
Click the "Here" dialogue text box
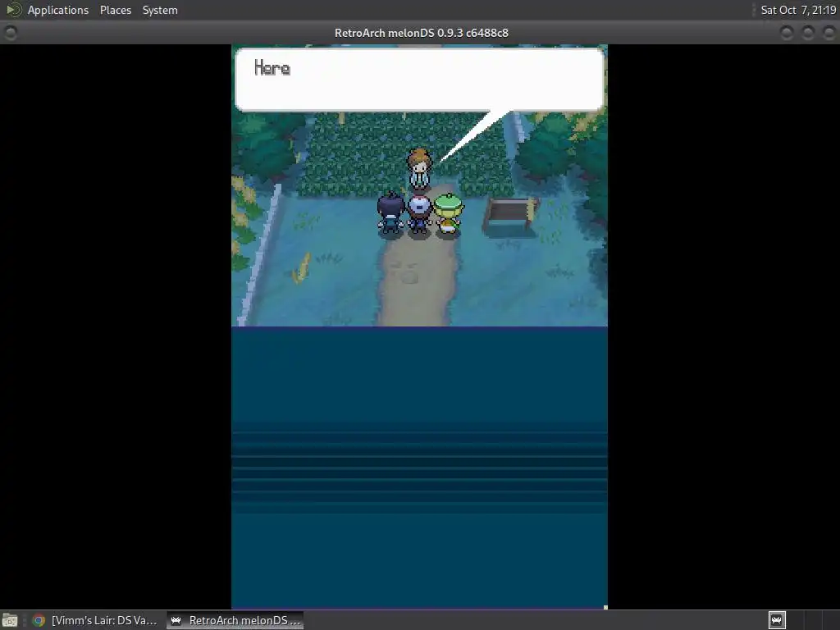(419, 80)
